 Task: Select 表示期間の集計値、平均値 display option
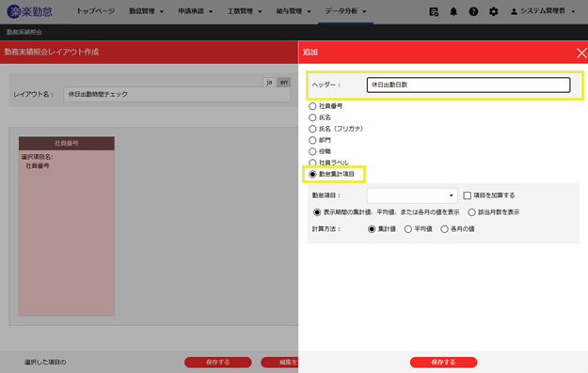point(317,212)
